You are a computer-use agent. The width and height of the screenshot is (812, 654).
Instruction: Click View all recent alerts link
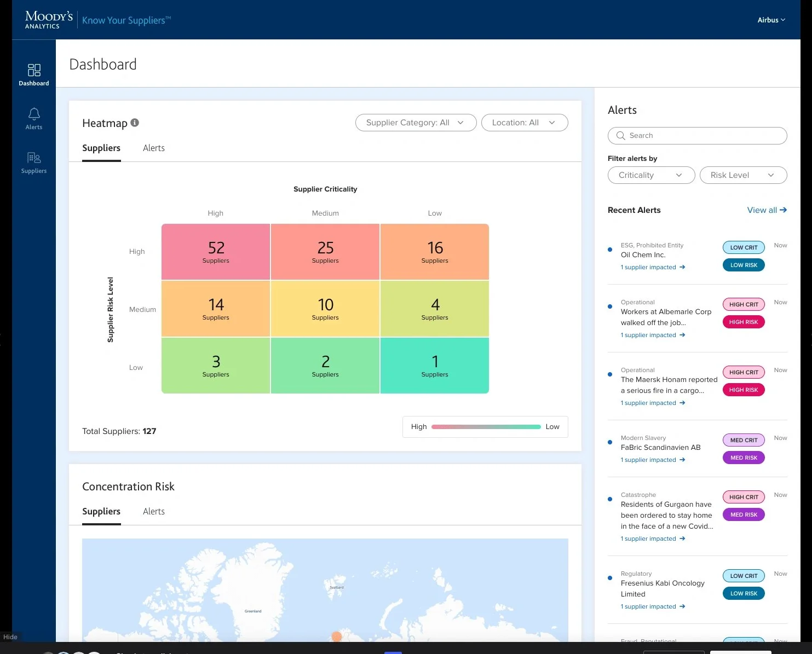(x=767, y=210)
